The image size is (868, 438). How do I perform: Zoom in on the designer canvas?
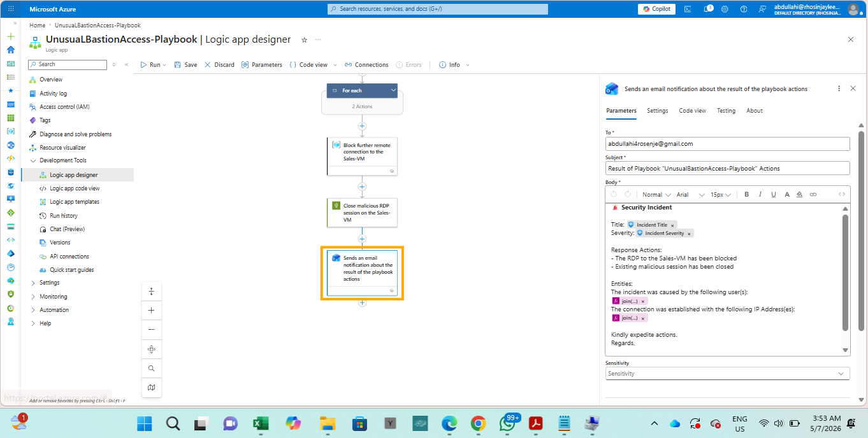coord(151,310)
